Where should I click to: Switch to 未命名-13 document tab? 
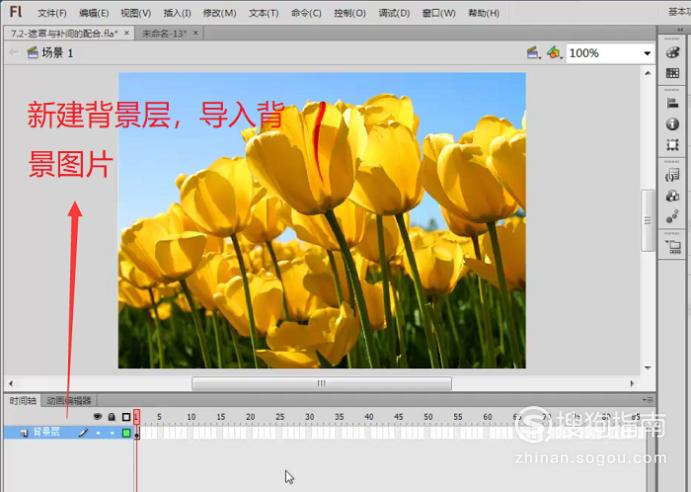pyautogui.click(x=164, y=33)
